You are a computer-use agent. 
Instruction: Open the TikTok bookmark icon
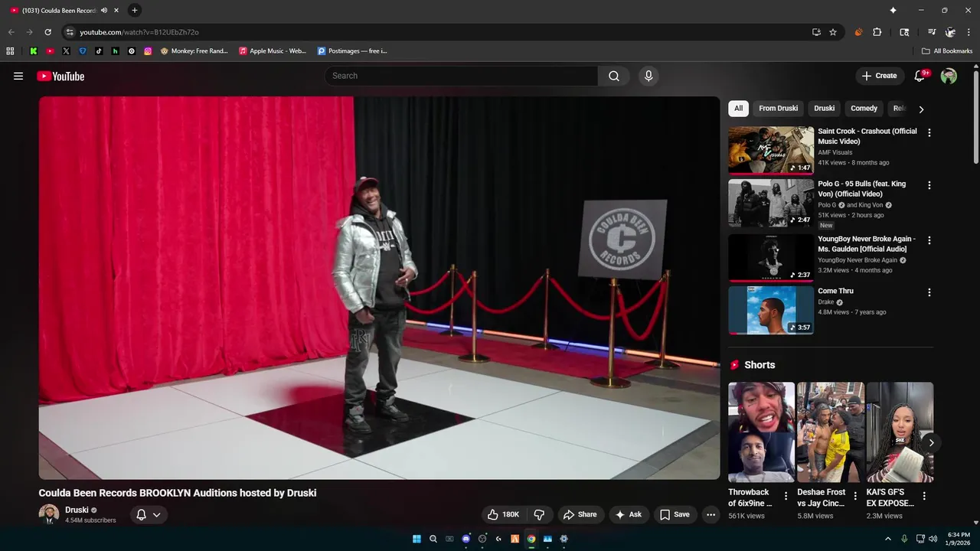coord(99,51)
